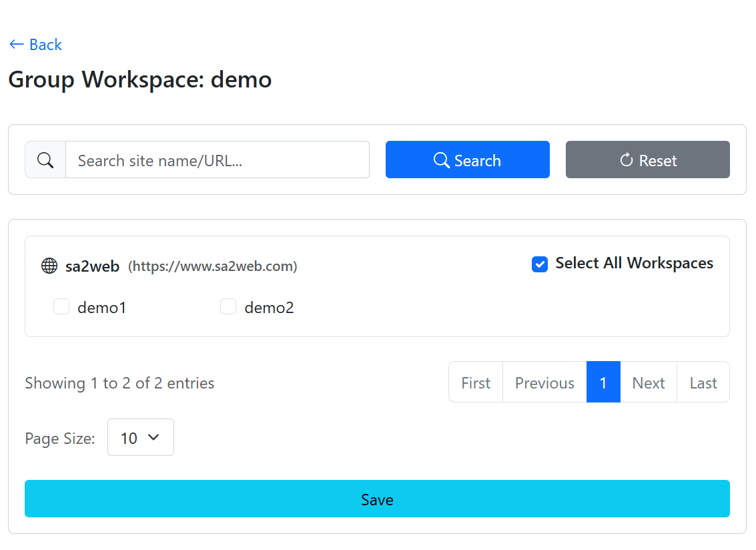Tick the demo1 workspace checkbox
This screenshot has width=756, height=550.
pyautogui.click(x=61, y=306)
